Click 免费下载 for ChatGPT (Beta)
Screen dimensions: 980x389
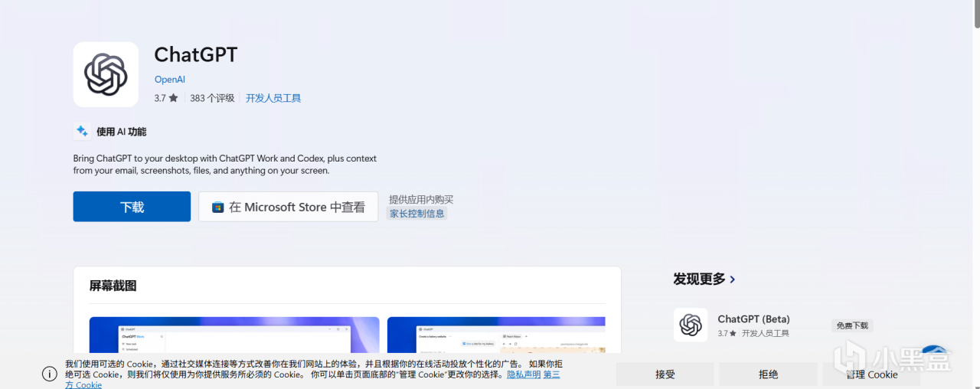pyautogui.click(x=852, y=325)
